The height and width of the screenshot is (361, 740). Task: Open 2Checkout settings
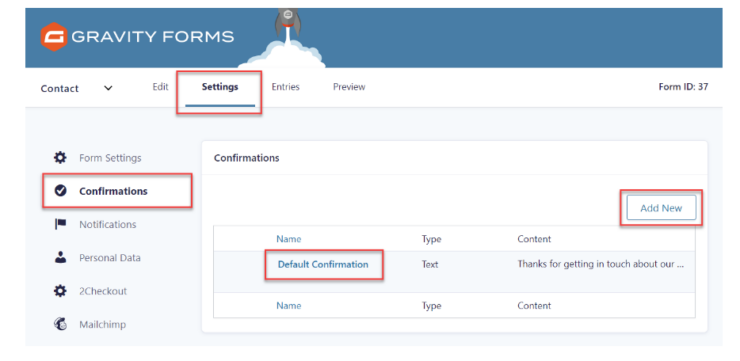click(103, 291)
